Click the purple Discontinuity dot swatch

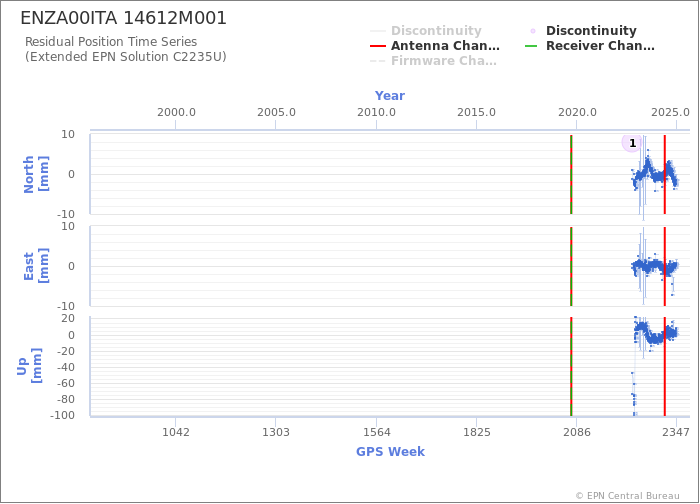533,31
